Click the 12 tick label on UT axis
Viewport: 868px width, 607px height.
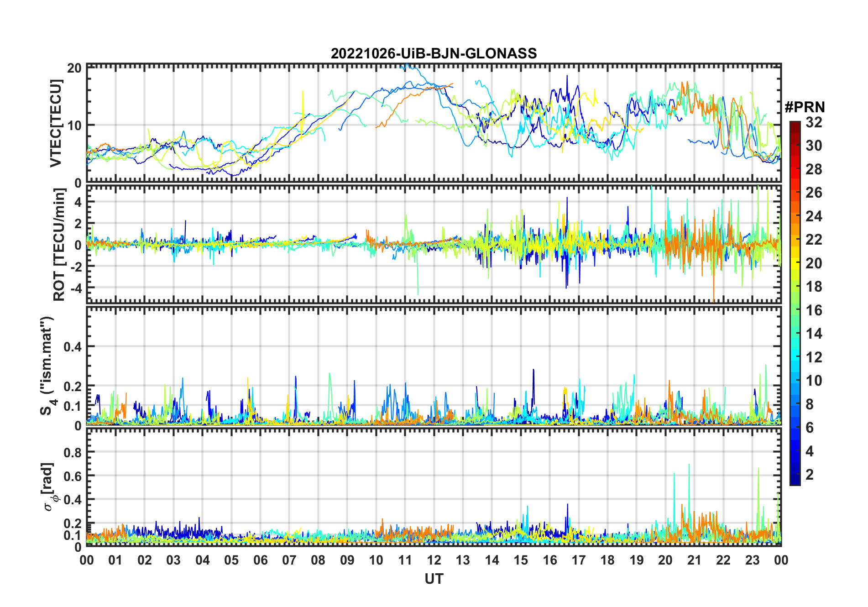[434, 560]
